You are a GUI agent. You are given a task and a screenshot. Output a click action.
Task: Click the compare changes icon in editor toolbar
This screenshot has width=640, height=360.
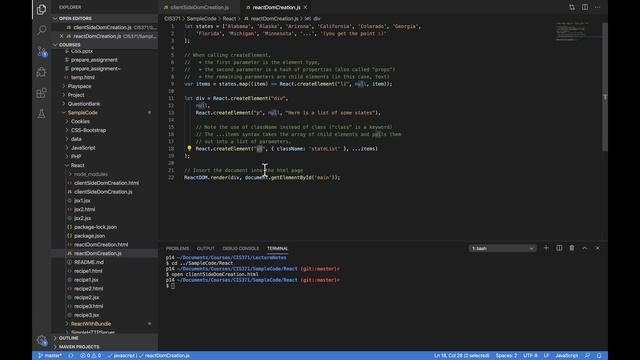tap(572, 7)
